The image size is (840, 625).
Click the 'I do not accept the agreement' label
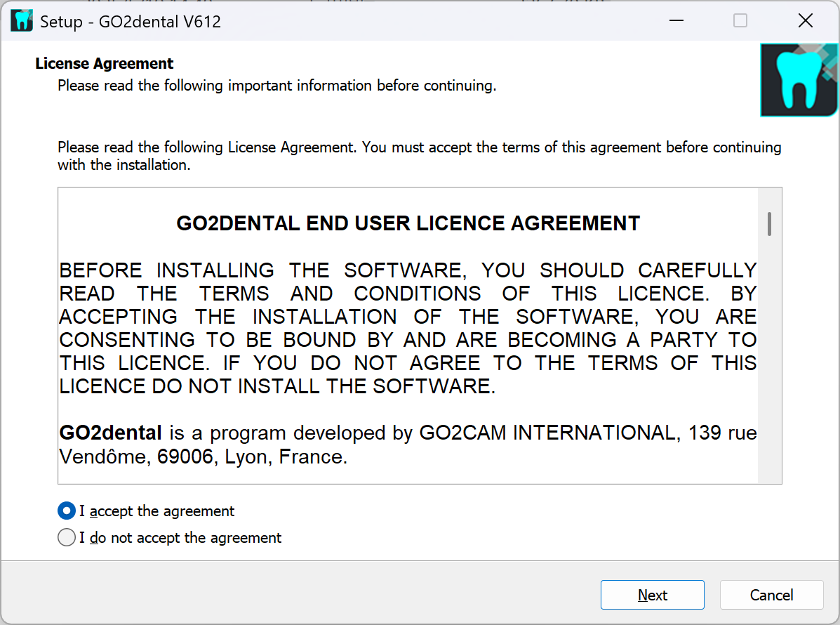tap(180, 538)
